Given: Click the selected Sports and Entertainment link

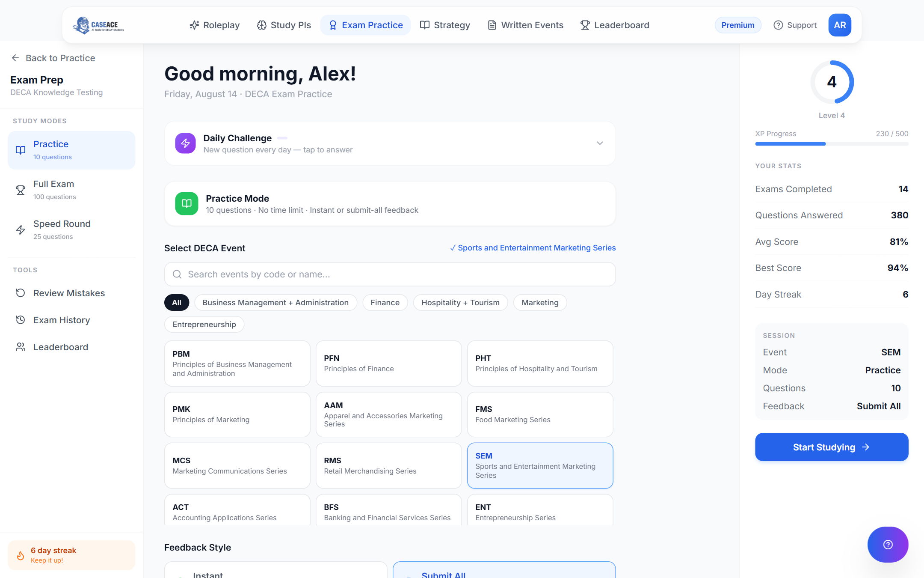Looking at the screenshot, I should [x=533, y=248].
